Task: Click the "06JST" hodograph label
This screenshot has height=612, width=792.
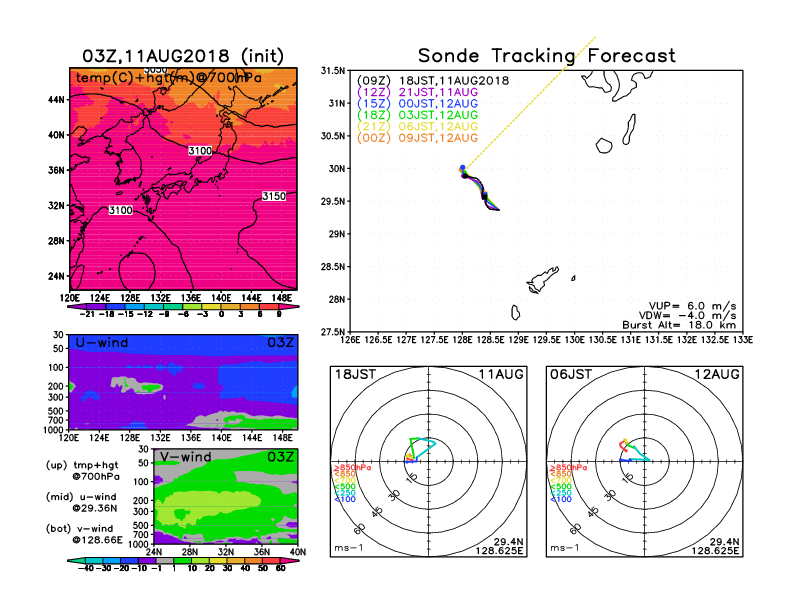Action: 571,374
